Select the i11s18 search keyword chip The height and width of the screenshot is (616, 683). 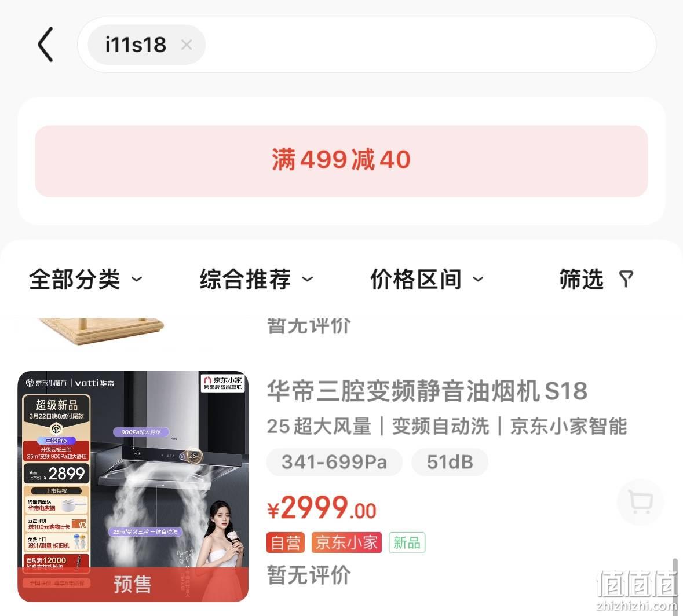click(x=136, y=45)
